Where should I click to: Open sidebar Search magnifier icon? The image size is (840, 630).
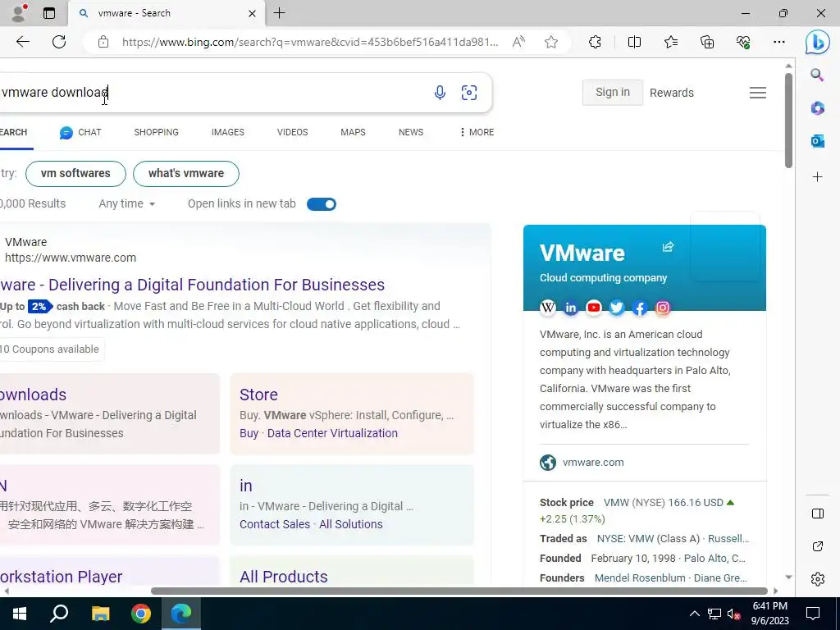click(x=817, y=75)
